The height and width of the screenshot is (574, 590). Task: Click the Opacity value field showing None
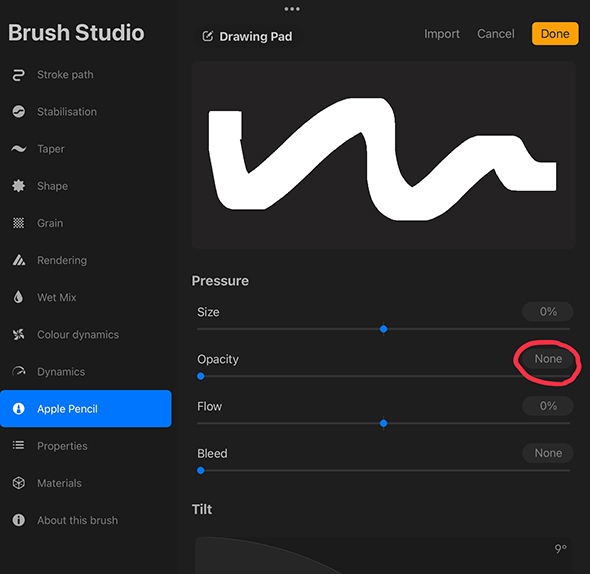(x=548, y=359)
